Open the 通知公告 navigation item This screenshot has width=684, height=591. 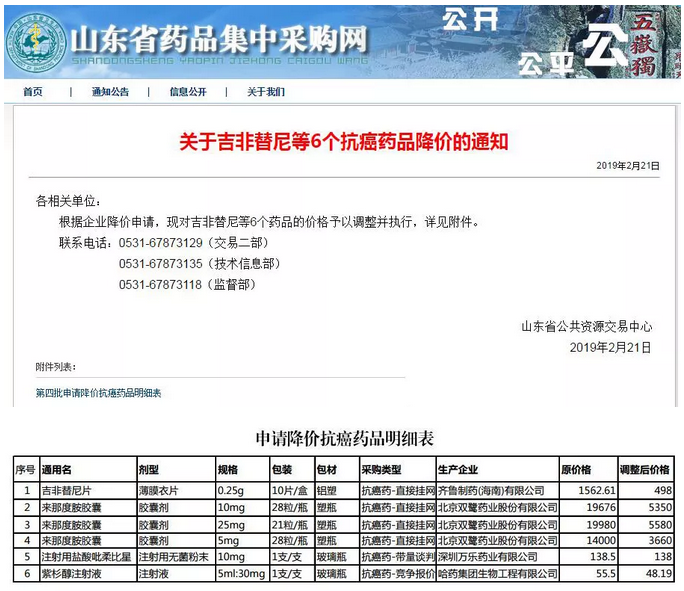110,92
